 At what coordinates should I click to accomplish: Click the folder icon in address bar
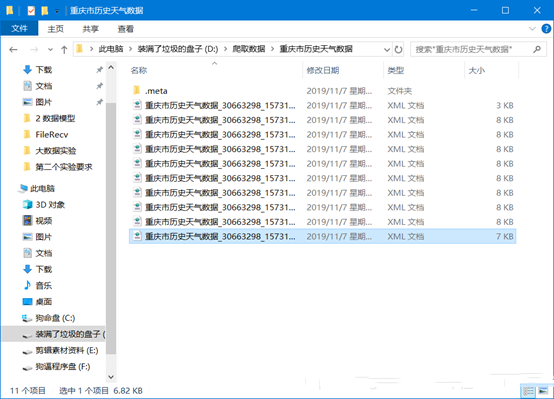80,49
